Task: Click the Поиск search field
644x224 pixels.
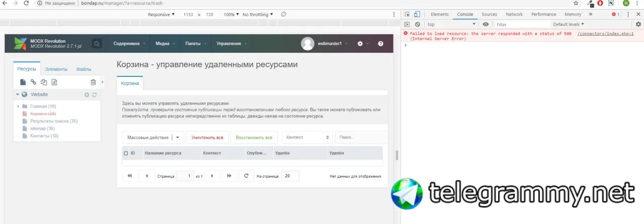Action: tap(361, 137)
